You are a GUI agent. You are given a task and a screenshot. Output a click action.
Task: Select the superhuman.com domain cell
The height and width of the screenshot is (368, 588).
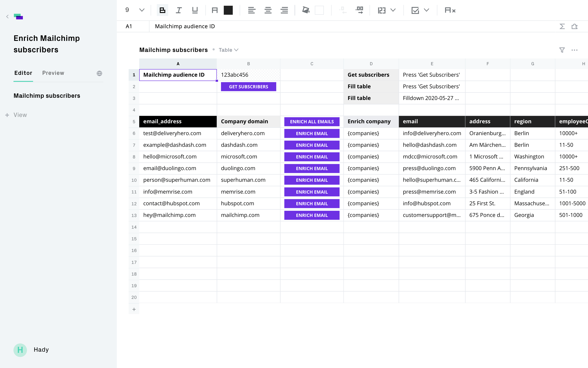248,180
